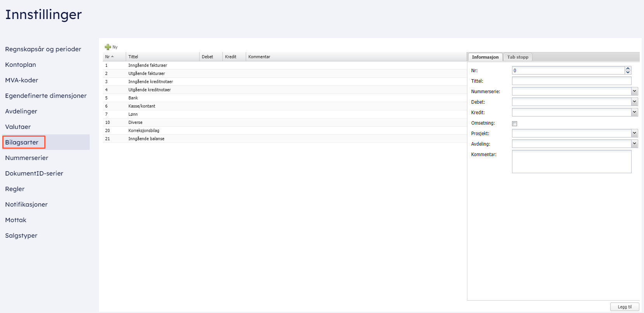The image size is (644, 313).
Task: Focus the Kommentar text area
Action: click(x=571, y=162)
